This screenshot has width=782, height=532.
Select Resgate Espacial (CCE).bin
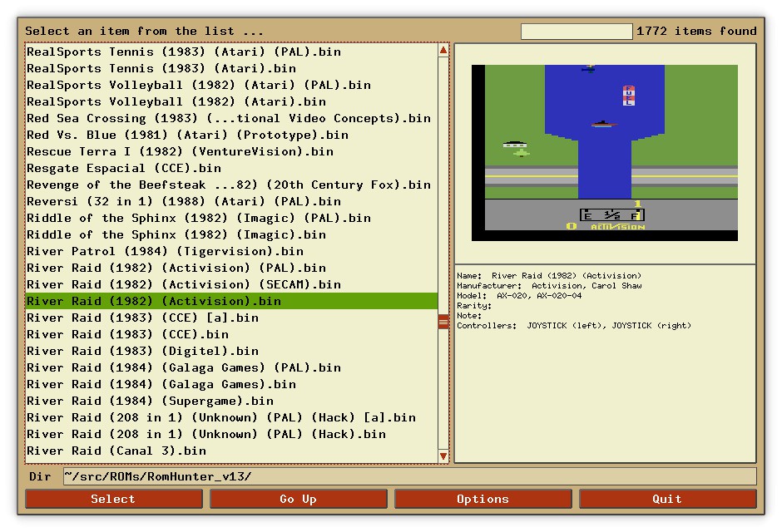(x=231, y=168)
